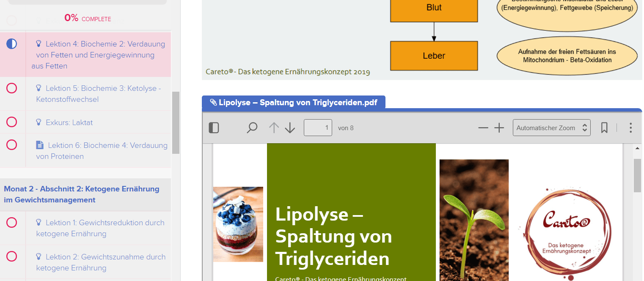
Task: Click the Careto ketogene Ernährungskonzept 2019 caption
Action: click(288, 72)
